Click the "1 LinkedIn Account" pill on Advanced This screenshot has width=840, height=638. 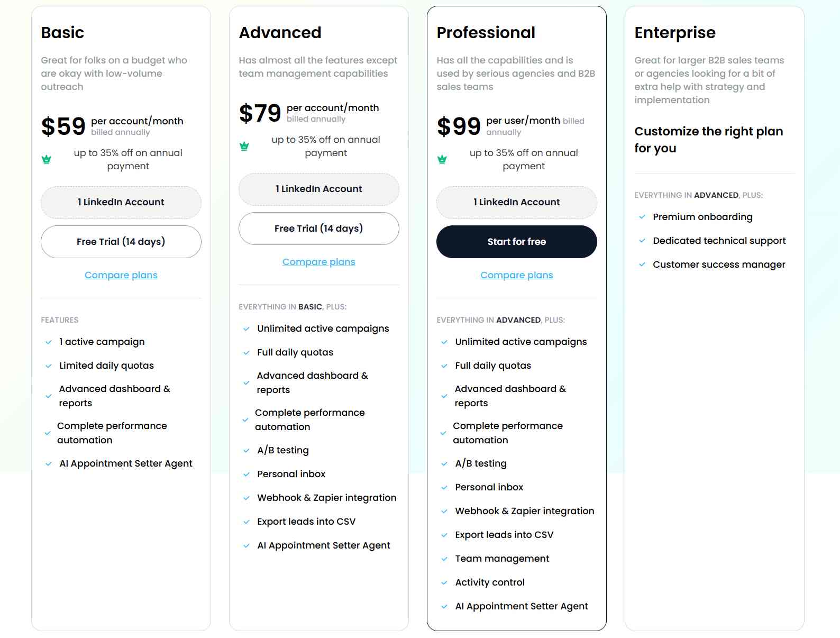pos(318,189)
